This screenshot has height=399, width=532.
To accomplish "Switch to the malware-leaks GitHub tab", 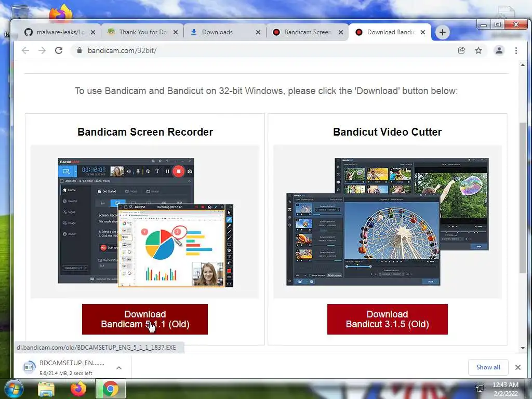I will [x=57, y=32].
